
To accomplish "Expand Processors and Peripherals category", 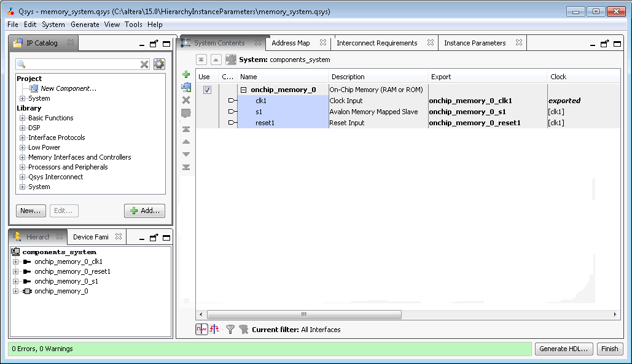I will click(x=23, y=167).
